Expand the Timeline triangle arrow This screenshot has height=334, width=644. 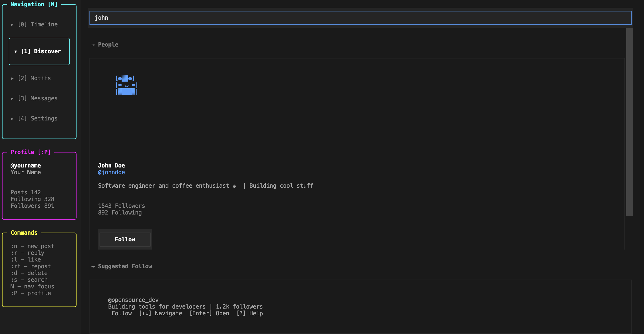pos(12,25)
